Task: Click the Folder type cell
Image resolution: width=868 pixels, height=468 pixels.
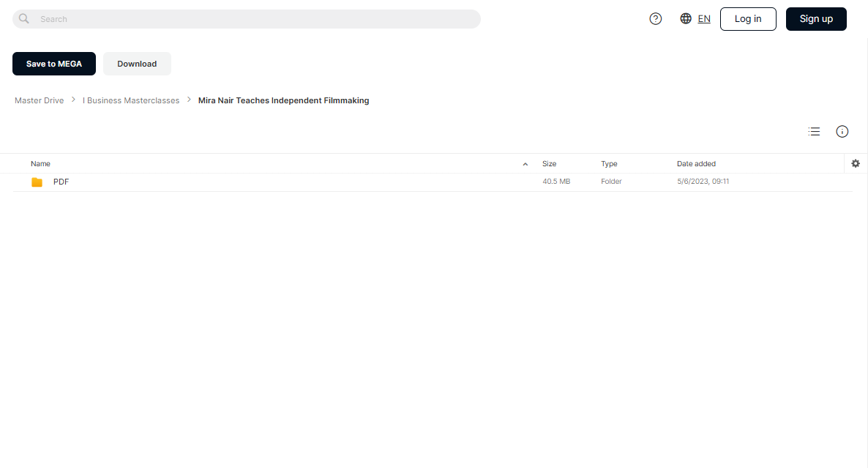Action: coord(611,181)
